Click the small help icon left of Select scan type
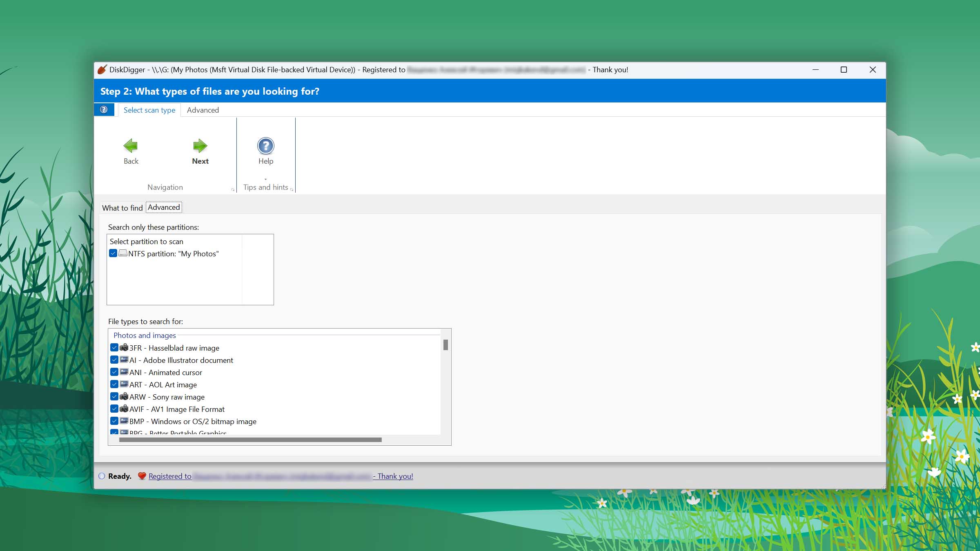 (x=104, y=110)
